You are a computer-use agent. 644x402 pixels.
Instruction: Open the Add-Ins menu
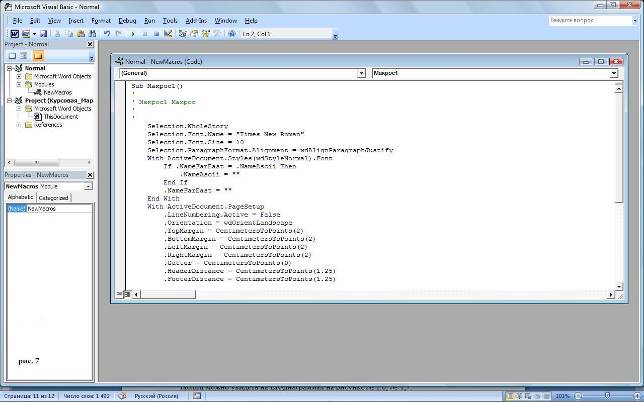click(x=196, y=21)
